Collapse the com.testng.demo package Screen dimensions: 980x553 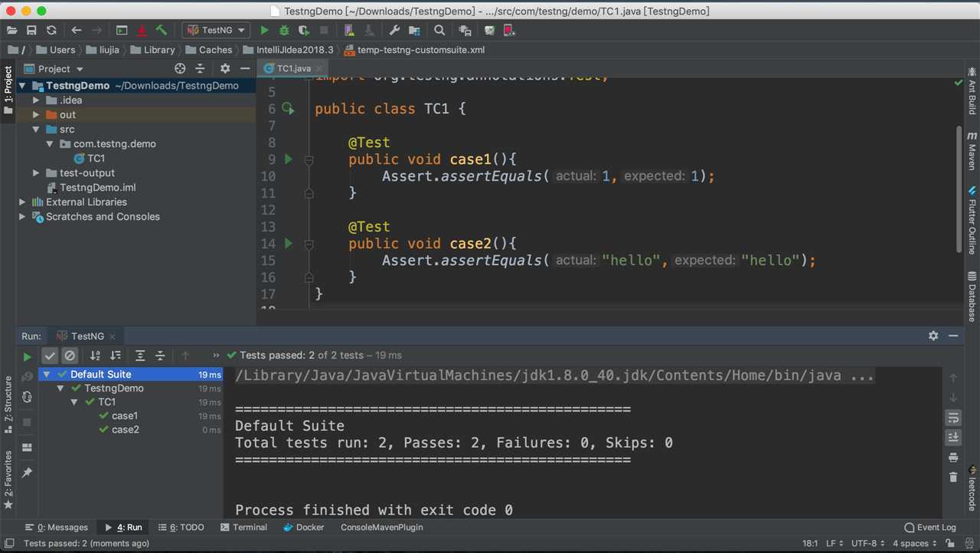click(x=50, y=144)
